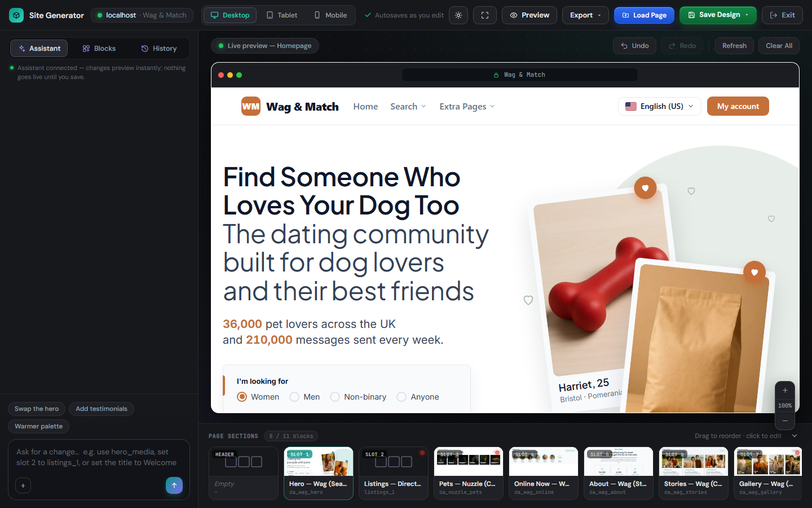Click Home in the preview navigation

(x=365, y=106)
